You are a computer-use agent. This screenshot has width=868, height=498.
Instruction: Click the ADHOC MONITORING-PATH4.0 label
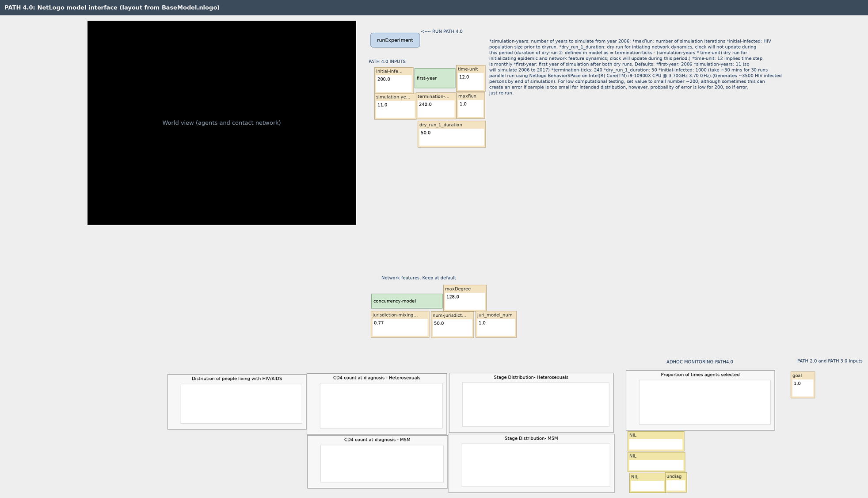tap(700, 362)
